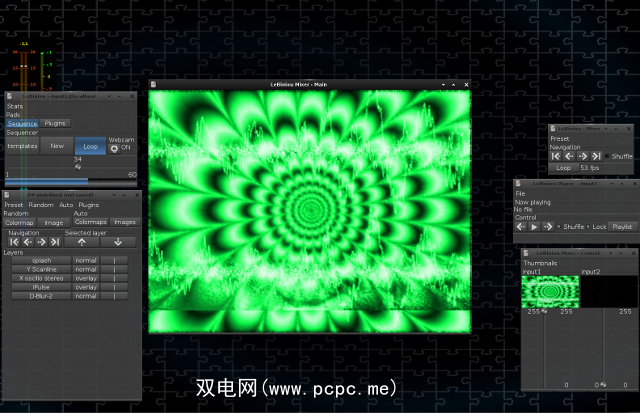Click the Random Colormap button
640x413 pixels.
(20, 222)
